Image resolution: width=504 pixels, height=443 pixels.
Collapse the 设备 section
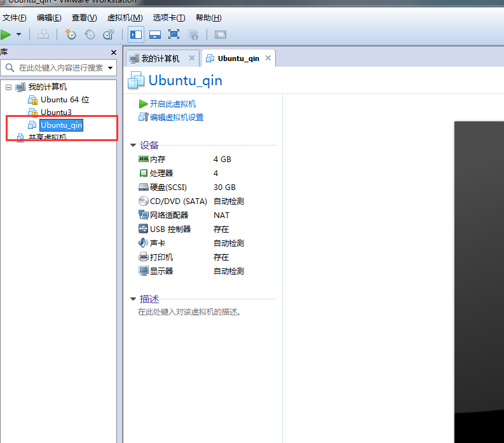click(133, 145)
